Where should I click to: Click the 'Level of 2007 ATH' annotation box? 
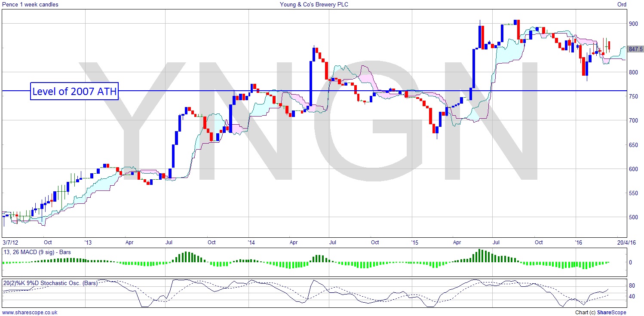[74, 91]
